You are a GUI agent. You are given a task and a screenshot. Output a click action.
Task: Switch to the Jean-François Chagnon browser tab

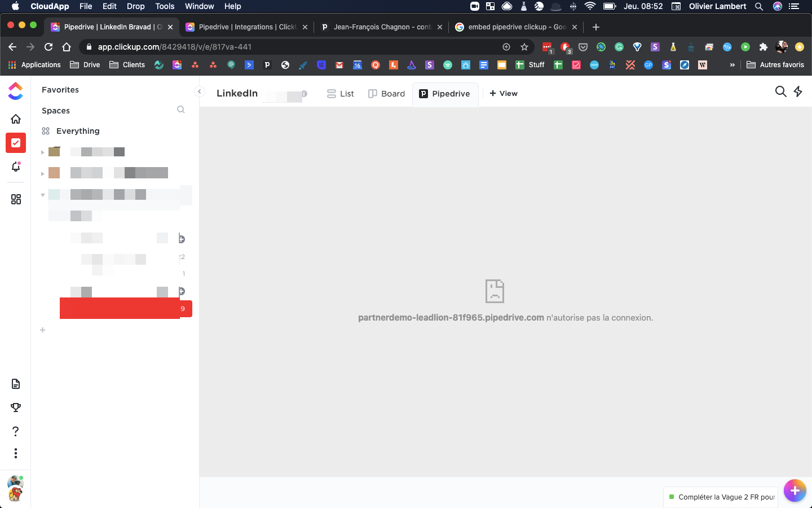[x=381, y=27]
